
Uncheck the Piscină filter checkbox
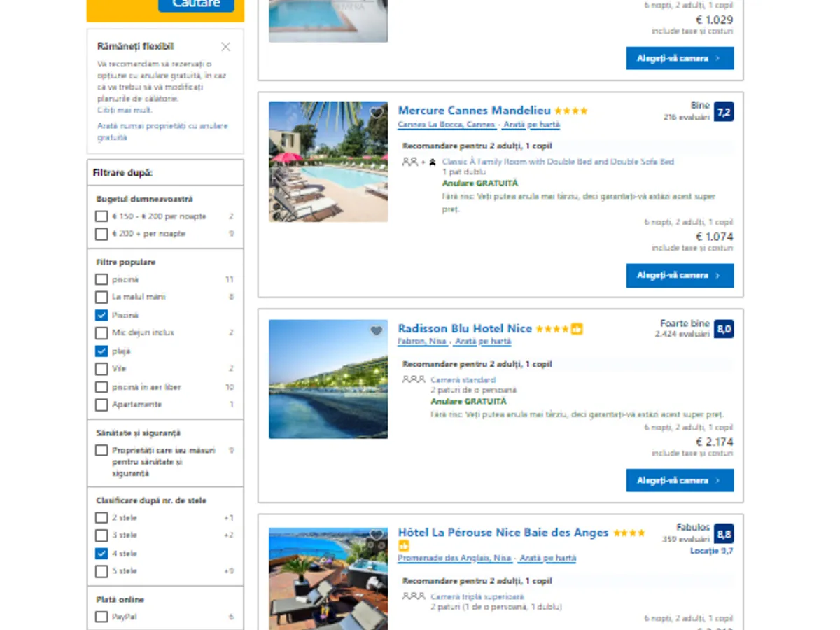tap(101, 315)
